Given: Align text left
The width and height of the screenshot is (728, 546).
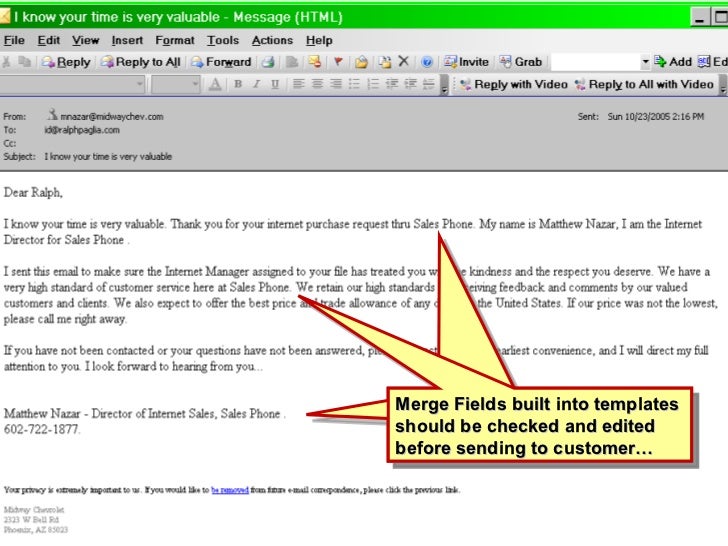Looking at the screenshot, I should pos(299,84).
